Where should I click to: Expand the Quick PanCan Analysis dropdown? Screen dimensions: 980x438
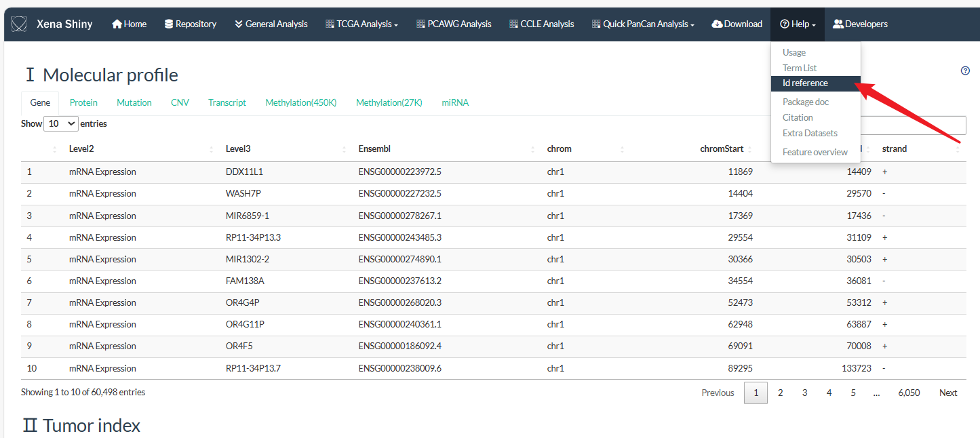643,24
